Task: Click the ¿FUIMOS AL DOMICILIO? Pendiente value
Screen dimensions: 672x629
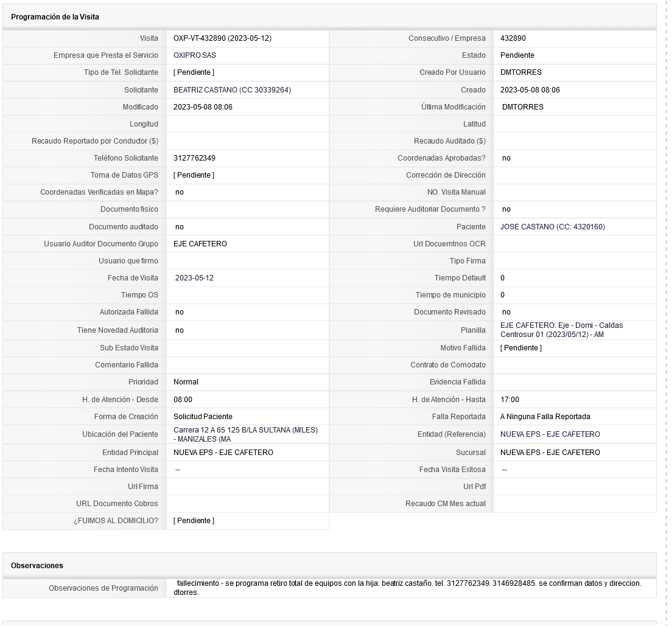Action: pos(194,521)
